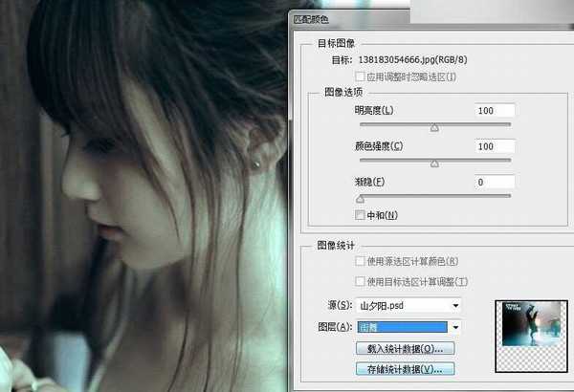Check the 使用源选区计算颜色(R) option
574x392 pixels.
coord(360,261)
